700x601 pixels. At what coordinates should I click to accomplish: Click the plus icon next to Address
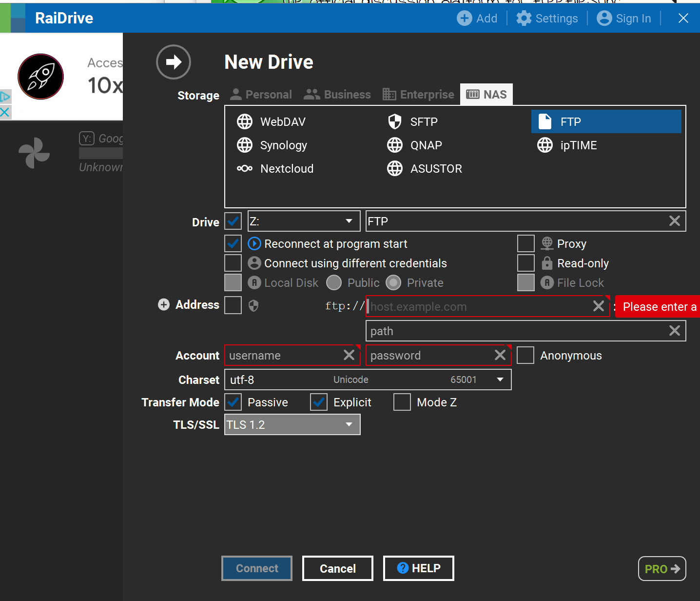(x=164, y=304)
